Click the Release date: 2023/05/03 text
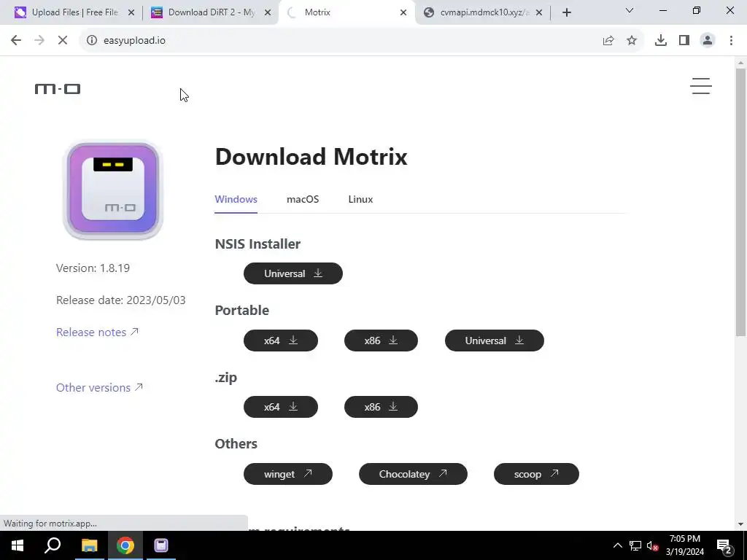 pos(121,300)
